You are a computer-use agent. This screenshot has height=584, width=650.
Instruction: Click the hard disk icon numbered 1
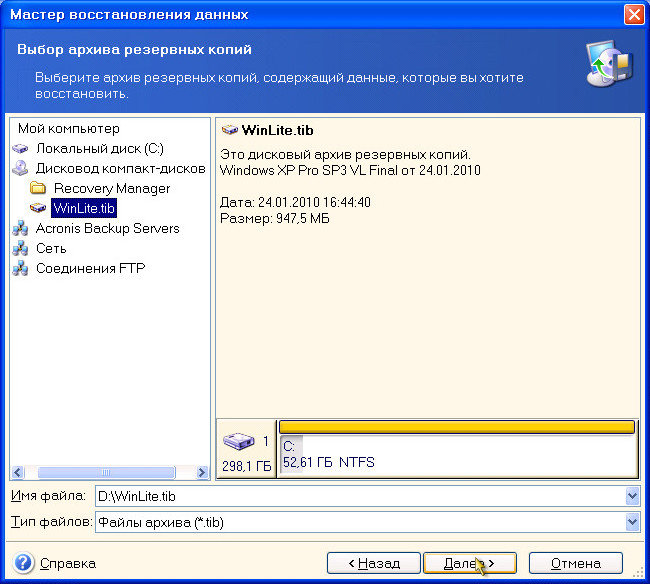[238, 441]
